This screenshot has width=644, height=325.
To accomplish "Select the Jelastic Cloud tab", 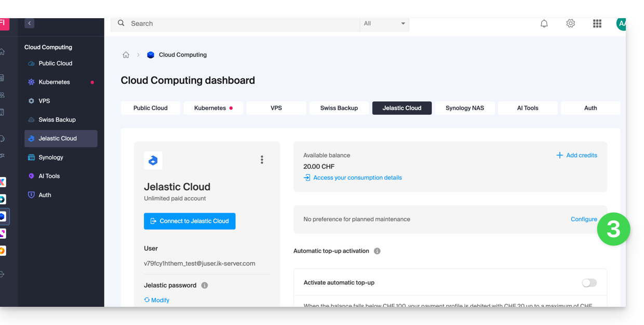I will click(x=402, y=108).
